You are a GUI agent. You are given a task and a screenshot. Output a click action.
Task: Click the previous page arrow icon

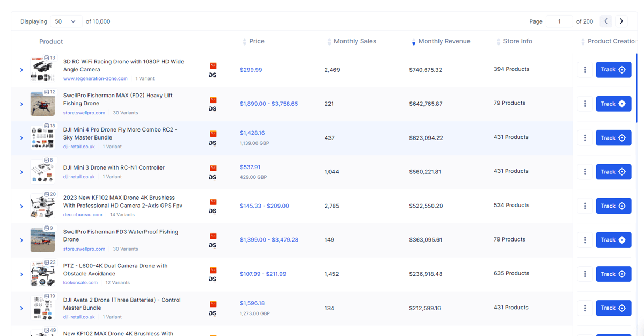[x=606, y=21]
